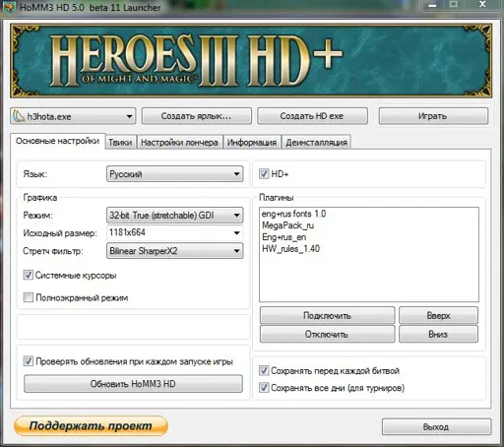Open the Стретч фильтр dropdown
504x447 pixels.
[x=174, y=251]
